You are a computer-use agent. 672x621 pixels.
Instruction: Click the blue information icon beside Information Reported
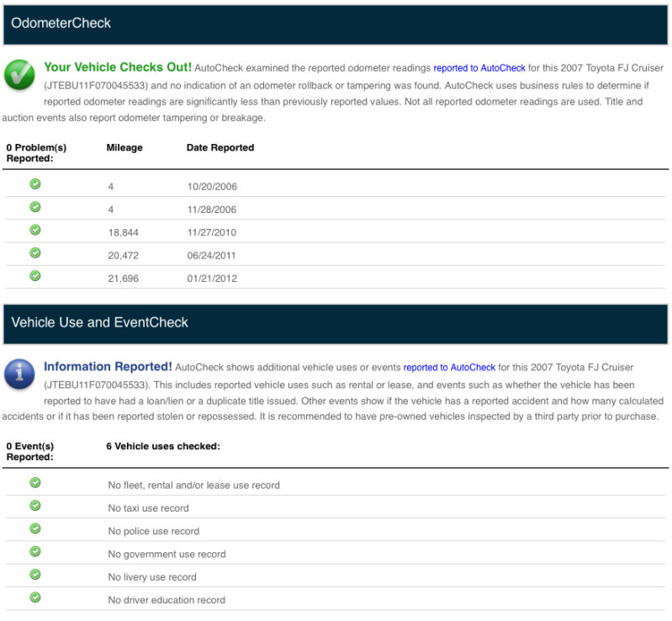coord(19,374)
